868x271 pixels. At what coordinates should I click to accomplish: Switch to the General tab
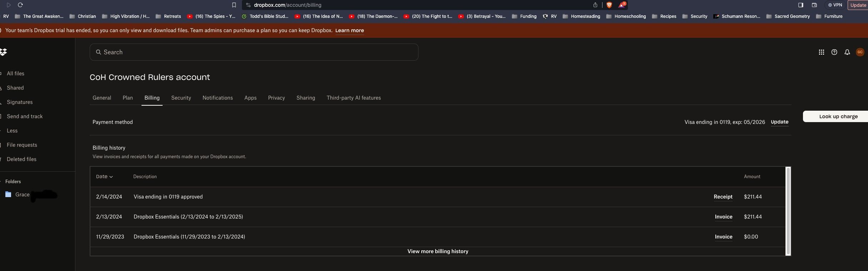102,98
